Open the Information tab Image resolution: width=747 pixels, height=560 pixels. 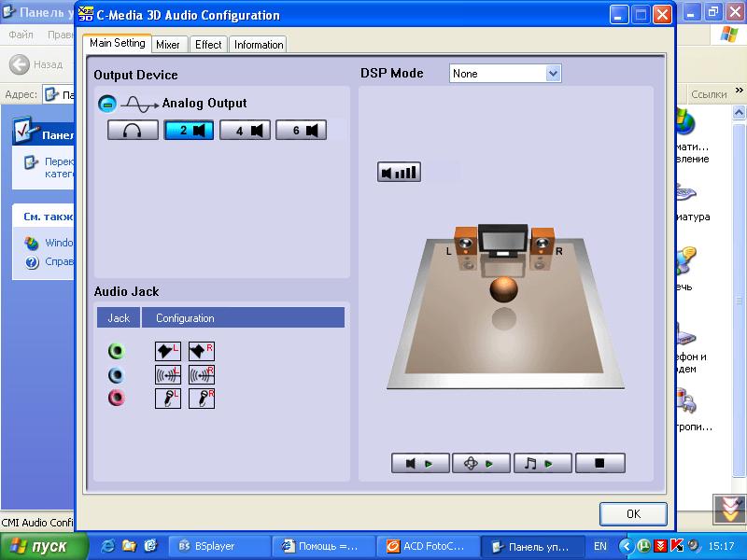pyautogui.click(x=259, y=45)
